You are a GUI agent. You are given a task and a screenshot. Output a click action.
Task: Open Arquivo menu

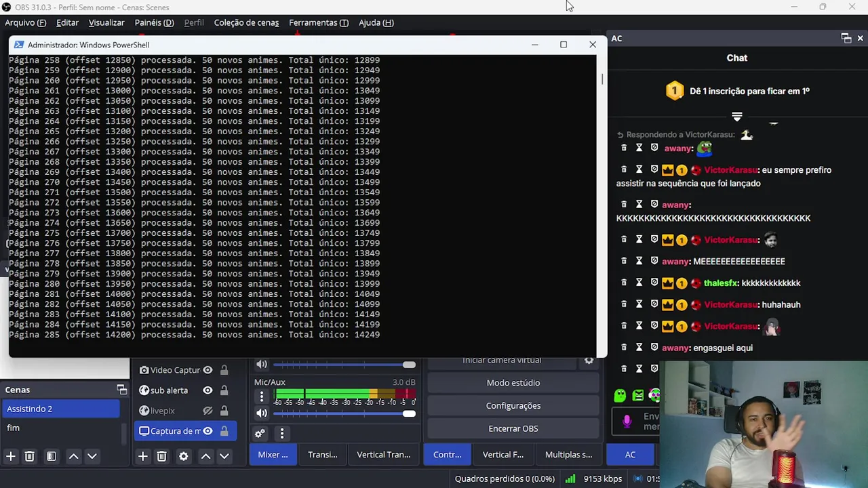25,22
